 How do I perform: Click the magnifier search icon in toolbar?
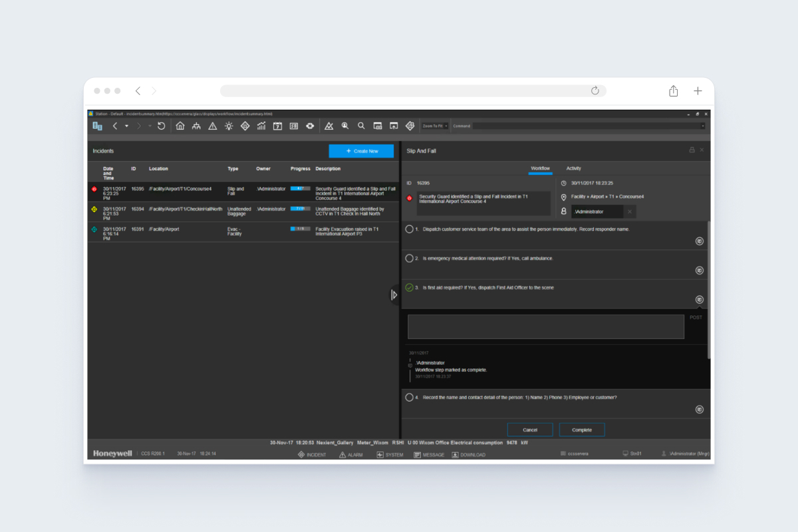[361, 126]
